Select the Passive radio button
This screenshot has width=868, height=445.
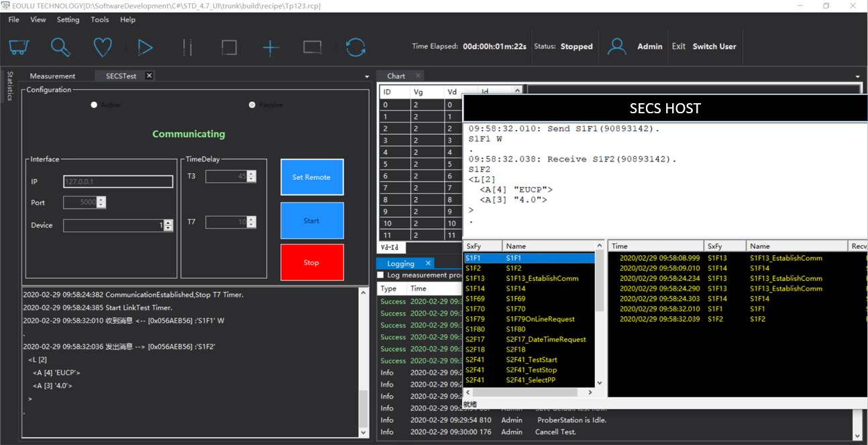click(252, 105)
